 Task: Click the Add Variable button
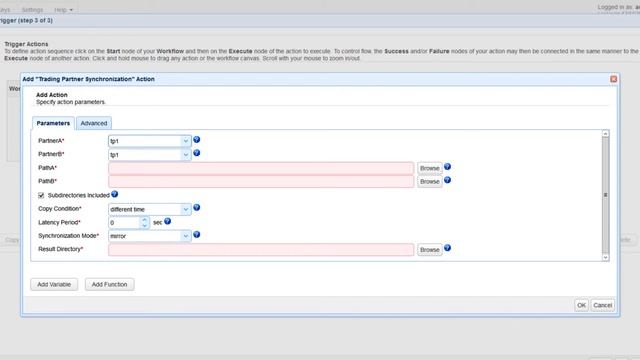pyautogui.click(x=54, y=284)
